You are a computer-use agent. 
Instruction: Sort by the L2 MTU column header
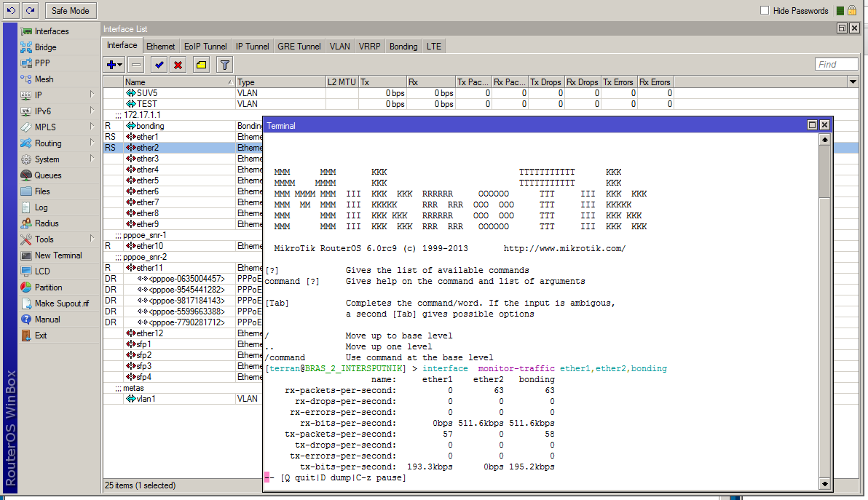(x=342, y=82)
